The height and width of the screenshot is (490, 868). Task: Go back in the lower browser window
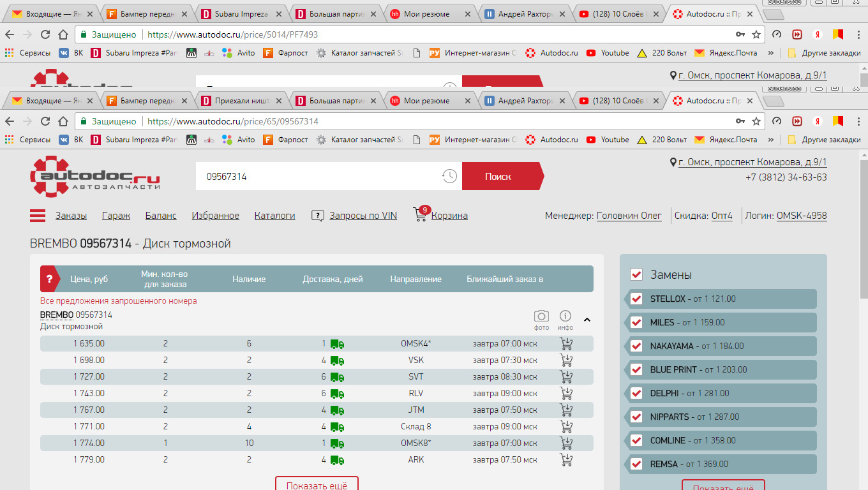click(10, 121)
